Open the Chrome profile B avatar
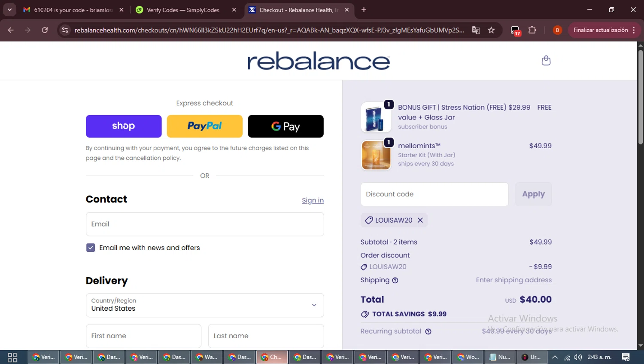Screen dimensions: 644x364 tap(557, 30)
